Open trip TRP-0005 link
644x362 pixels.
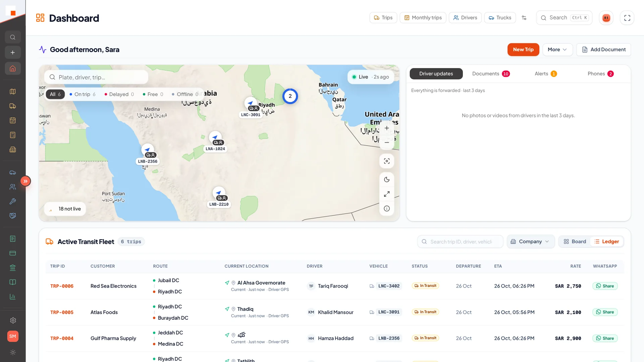(62, 312)
